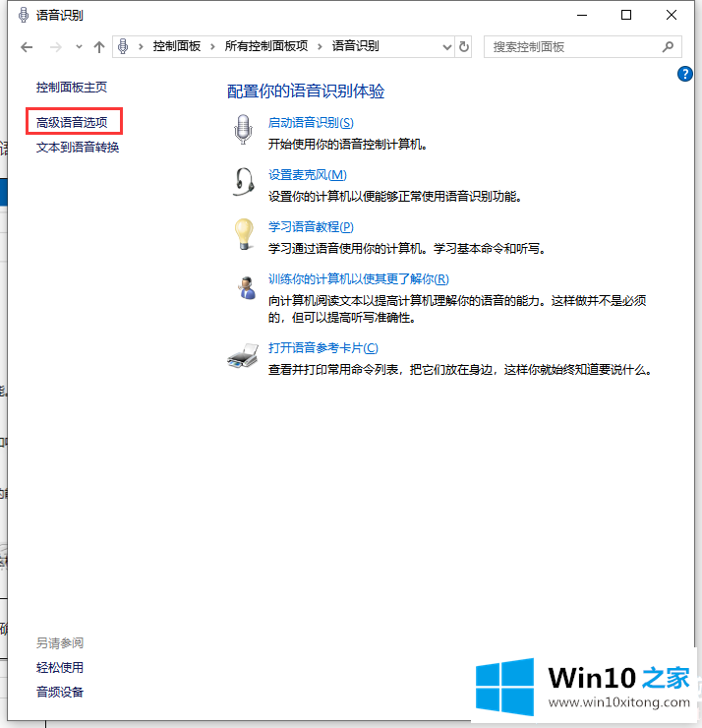Open the 音频设备 link under 另请参阅
702x728 pixels.
[60, 692]
